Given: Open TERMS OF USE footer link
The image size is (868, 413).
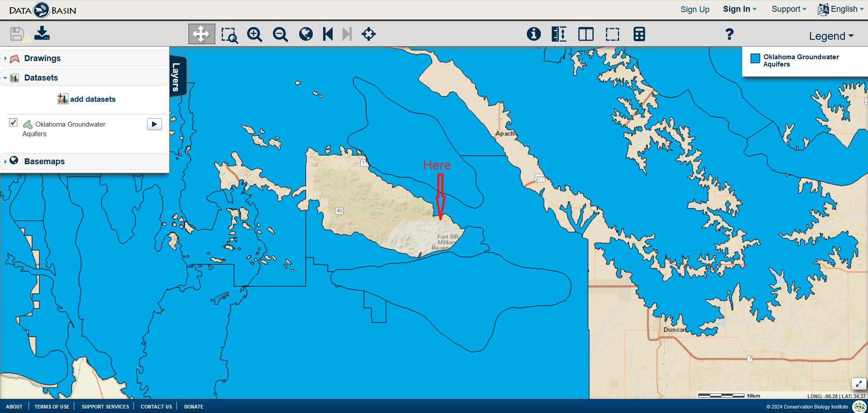Looking at the screenshot, I should pos(52,407).
